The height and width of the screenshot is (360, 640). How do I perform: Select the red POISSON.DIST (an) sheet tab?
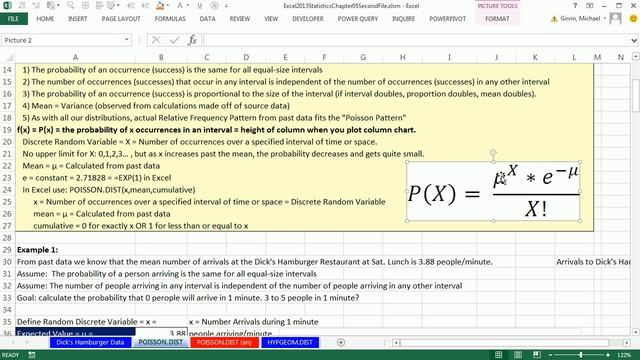click(x=224, y=342)
